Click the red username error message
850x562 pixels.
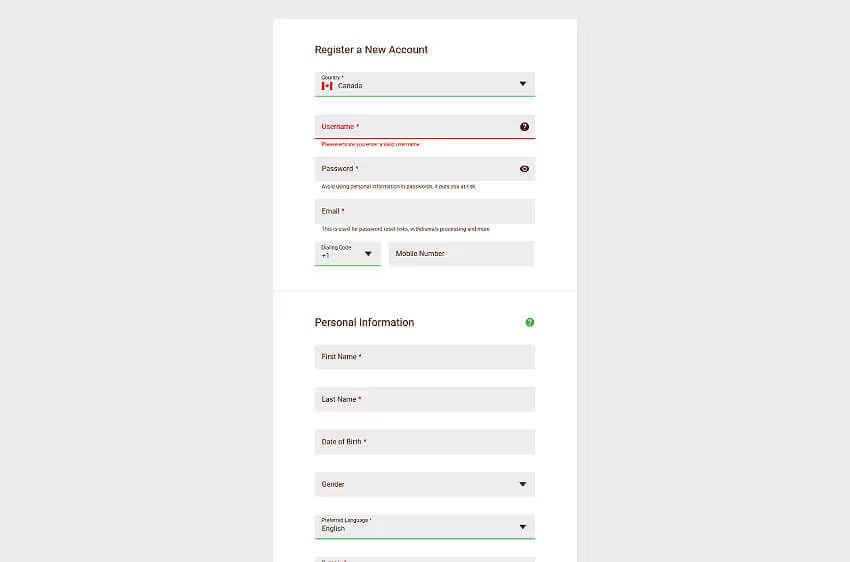(370, 144)
